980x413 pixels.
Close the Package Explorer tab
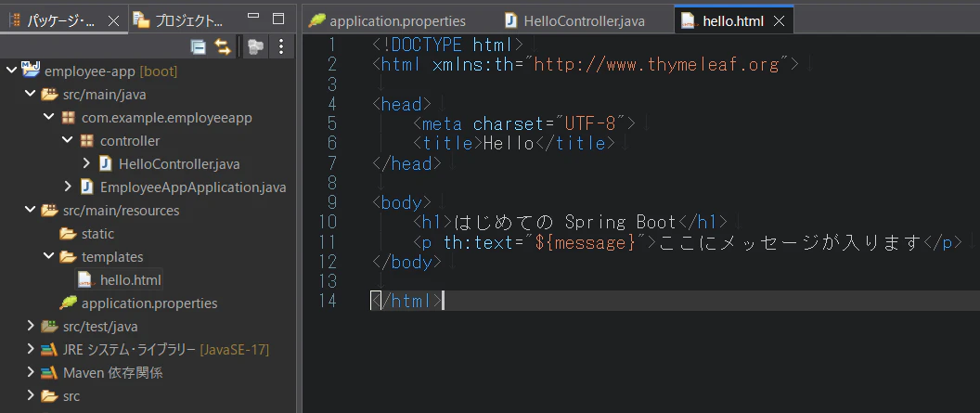click(x=114, y=20)
